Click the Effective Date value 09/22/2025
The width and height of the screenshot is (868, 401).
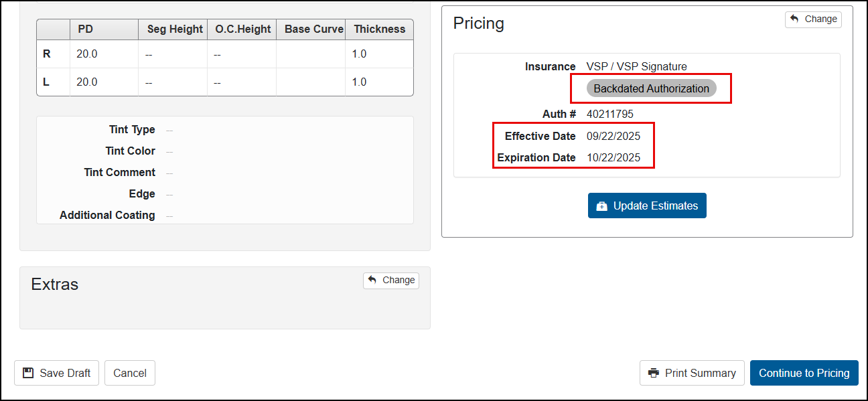click(613, 137)
